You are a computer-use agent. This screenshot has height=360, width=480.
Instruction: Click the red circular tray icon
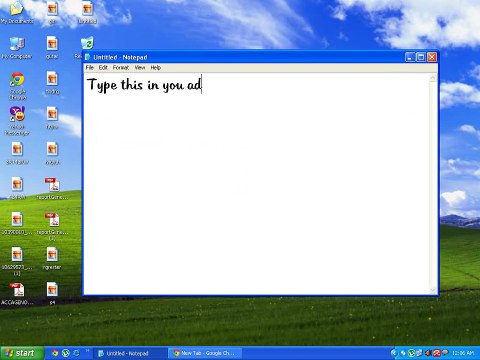tap(436, 353)
